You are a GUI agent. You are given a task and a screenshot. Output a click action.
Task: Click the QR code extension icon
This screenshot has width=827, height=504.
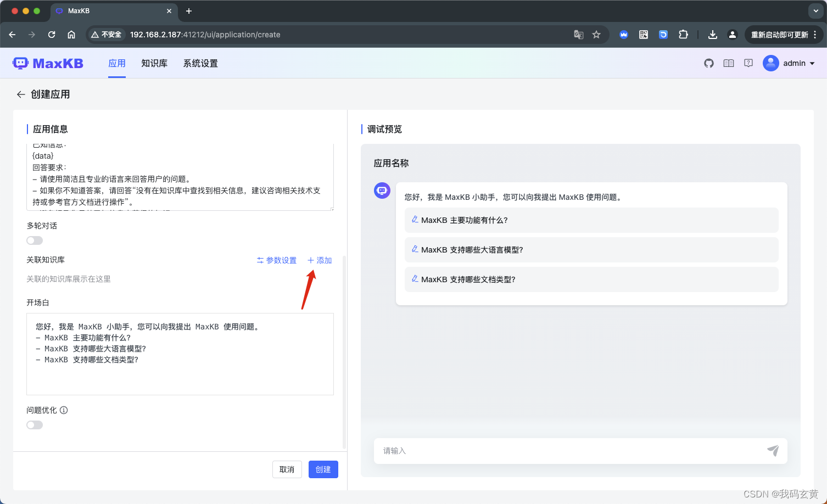[x=644, y=35]
